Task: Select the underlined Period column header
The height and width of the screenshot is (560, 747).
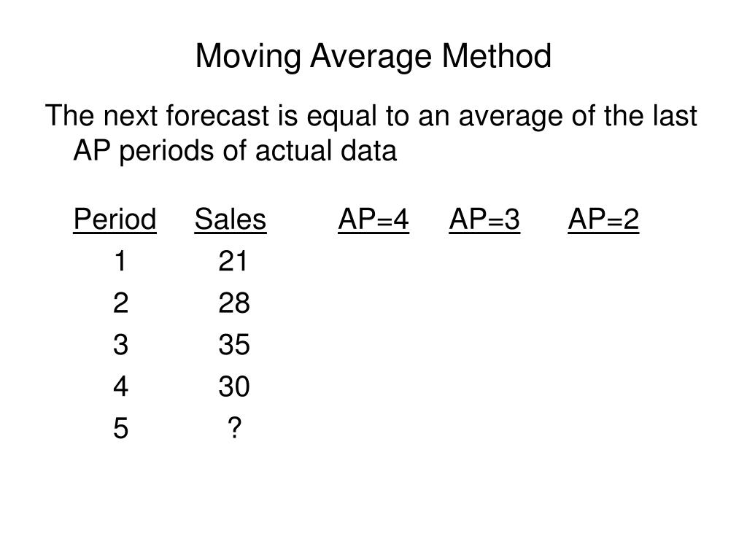Action: point(115,222)
